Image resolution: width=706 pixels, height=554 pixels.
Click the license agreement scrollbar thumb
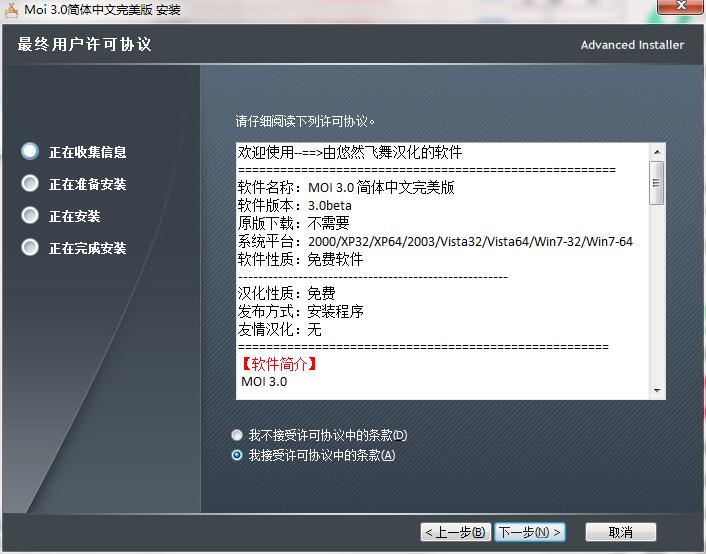pyautogui.click(x=656, y=183)
